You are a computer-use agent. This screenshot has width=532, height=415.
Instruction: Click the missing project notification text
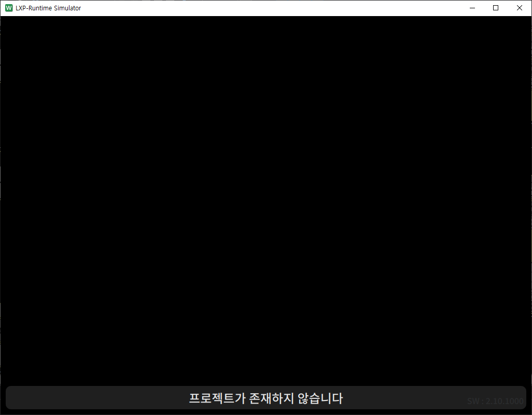266,397
